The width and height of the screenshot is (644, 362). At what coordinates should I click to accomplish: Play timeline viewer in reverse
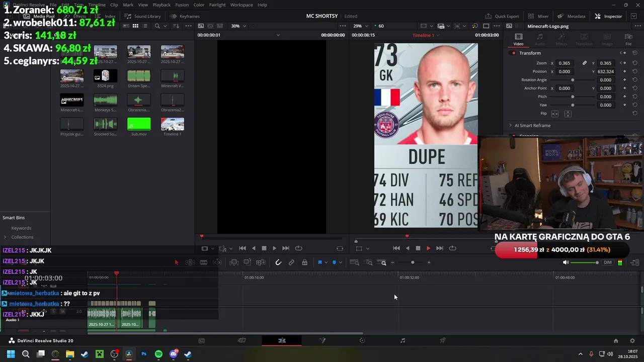[408, 248]
